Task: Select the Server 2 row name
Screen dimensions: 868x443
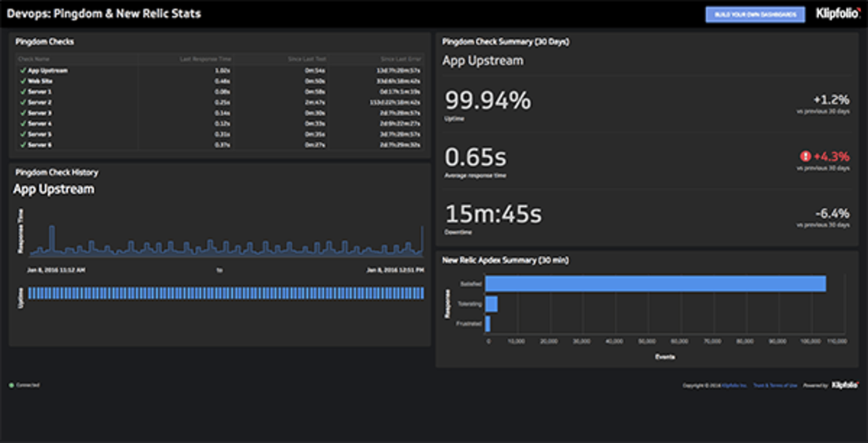Action: 40,103
